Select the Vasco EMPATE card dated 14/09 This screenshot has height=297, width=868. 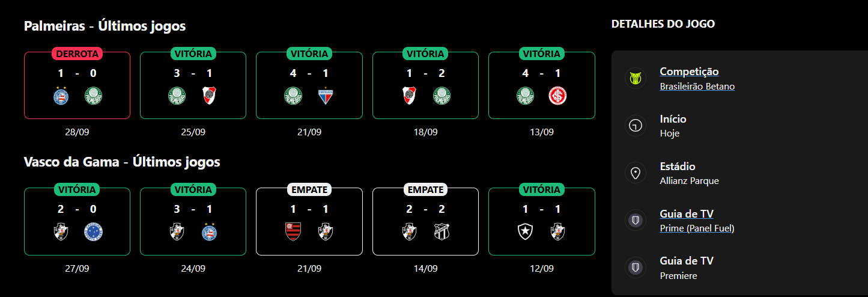pyautogui.click(x=425, y=221)
